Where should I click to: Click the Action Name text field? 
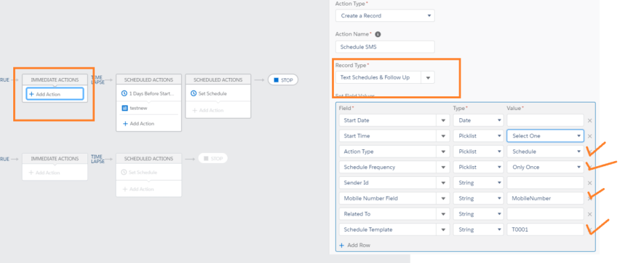coord(384,47)
